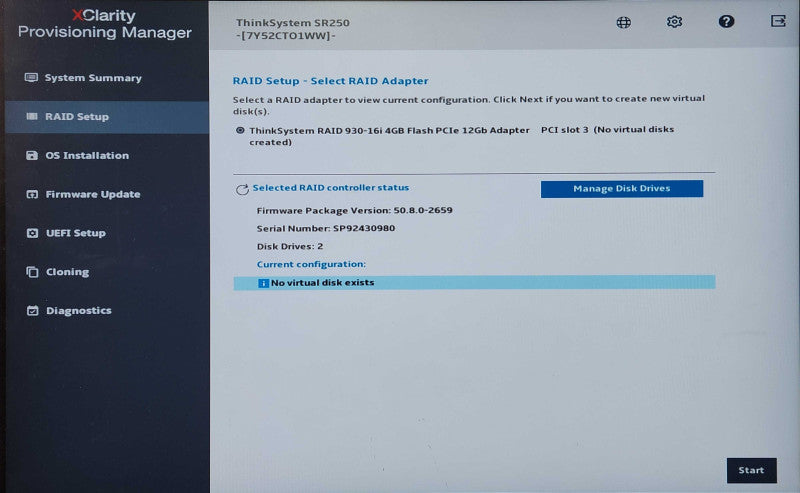Click the Firmware Package Version 50.8.0-2659 text
Image resolution: width=800 pixels, height=493 pixels.
coord(354,210)
